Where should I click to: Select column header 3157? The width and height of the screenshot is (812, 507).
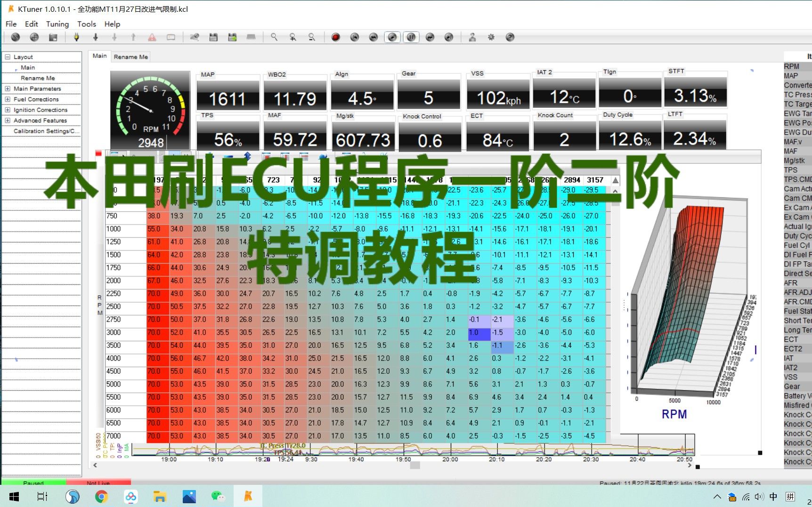tap(595, 180)
